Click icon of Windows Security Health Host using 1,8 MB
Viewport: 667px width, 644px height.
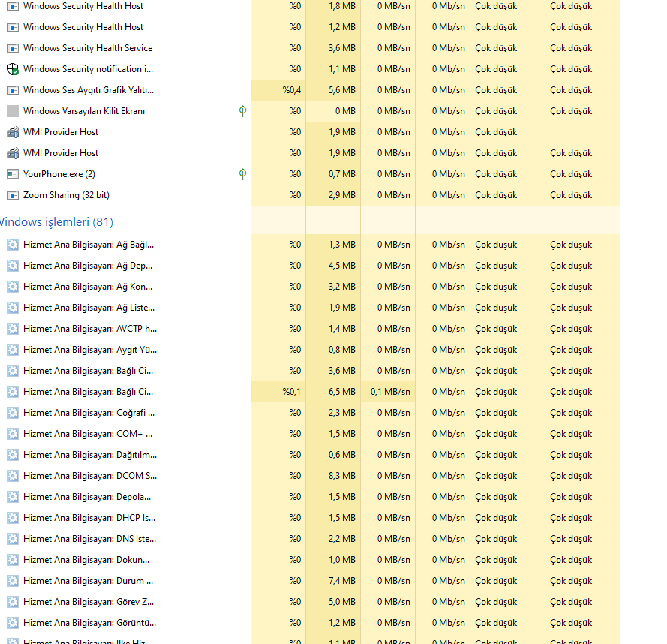[x=13, y=7]
